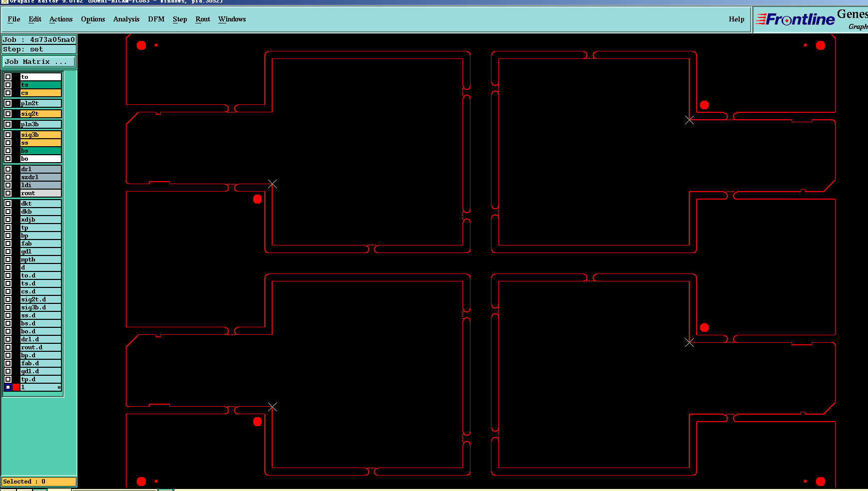Open the Edit menu
Viewport: 868px width, 491px height.
pyautogui.click(x=35, y=19)
